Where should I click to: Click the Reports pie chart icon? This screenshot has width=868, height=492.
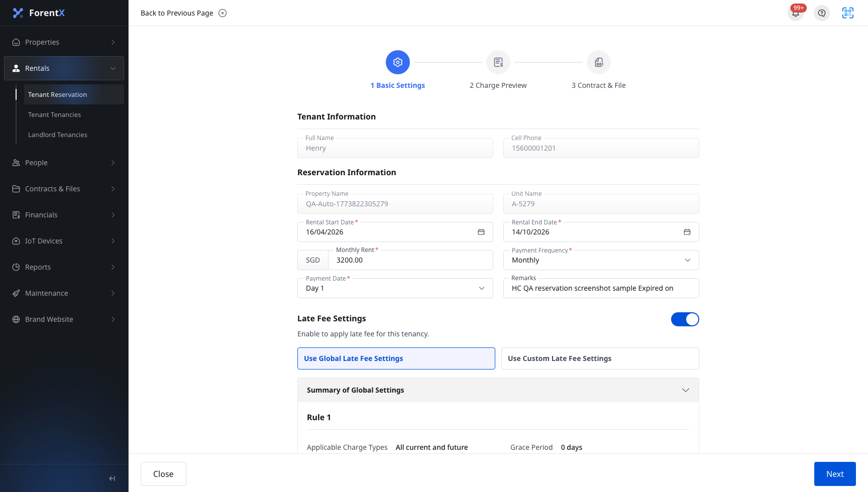click(x=16, y=267)
